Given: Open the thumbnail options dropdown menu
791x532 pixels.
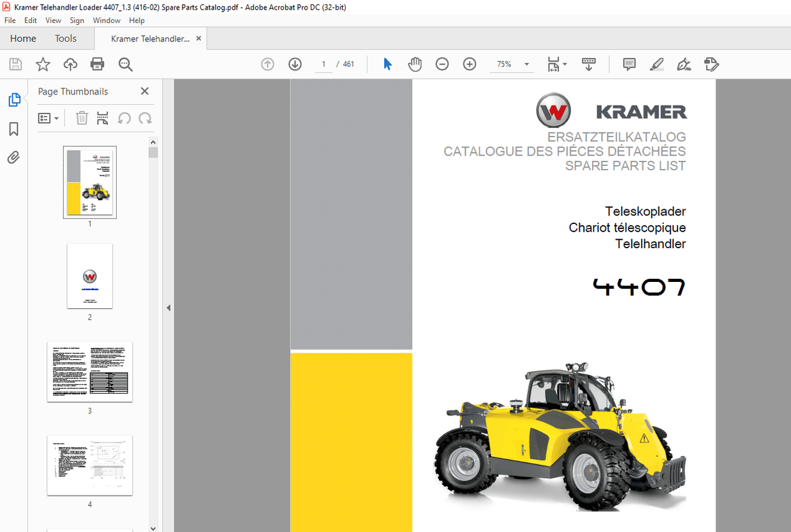Looking at the screenshot, I should (48, 118).
